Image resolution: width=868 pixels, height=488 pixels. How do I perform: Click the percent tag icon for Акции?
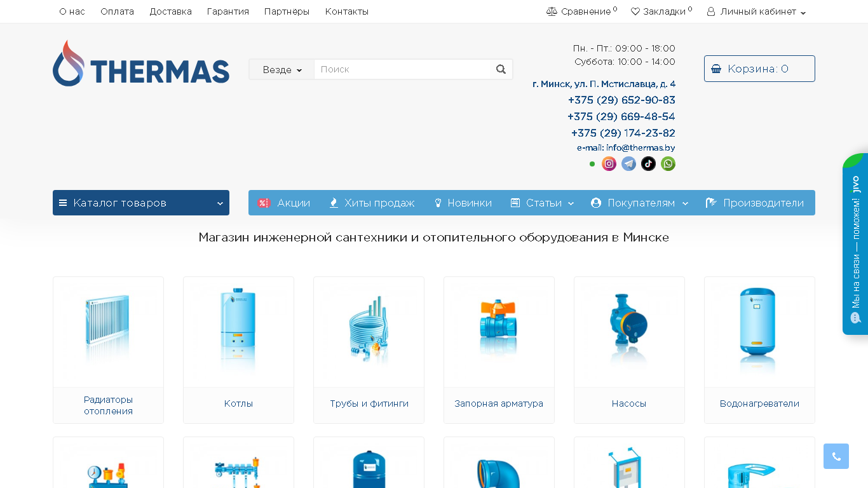[x=264, y=203]
